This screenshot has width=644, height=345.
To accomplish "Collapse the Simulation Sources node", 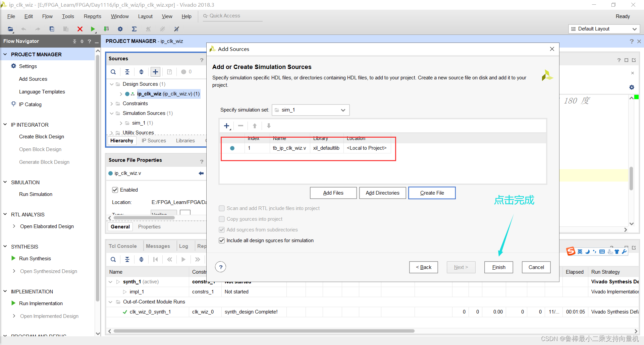I will (112, 113).
